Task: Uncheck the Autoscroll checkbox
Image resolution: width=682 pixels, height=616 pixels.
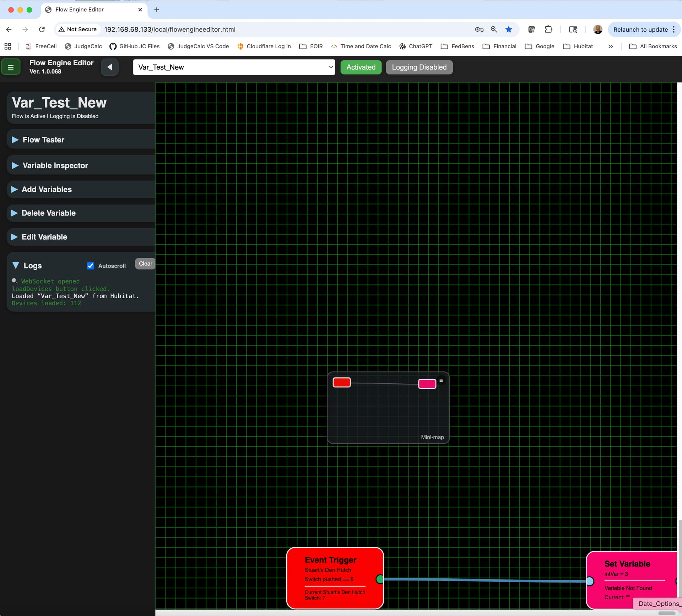Action: (91, 266)
